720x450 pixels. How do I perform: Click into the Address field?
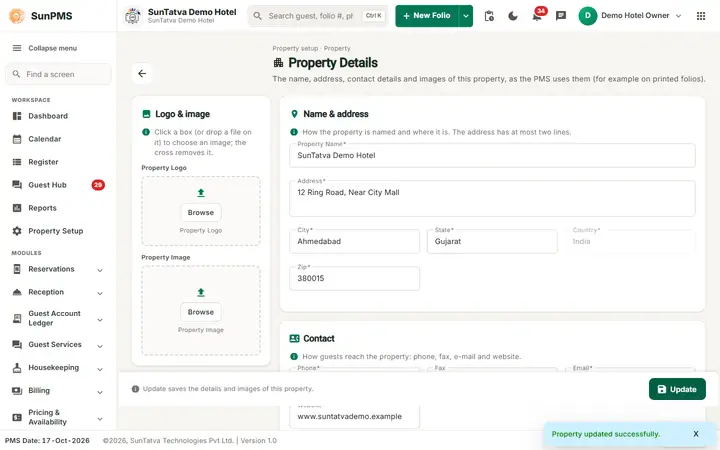[x=492, y=198]
